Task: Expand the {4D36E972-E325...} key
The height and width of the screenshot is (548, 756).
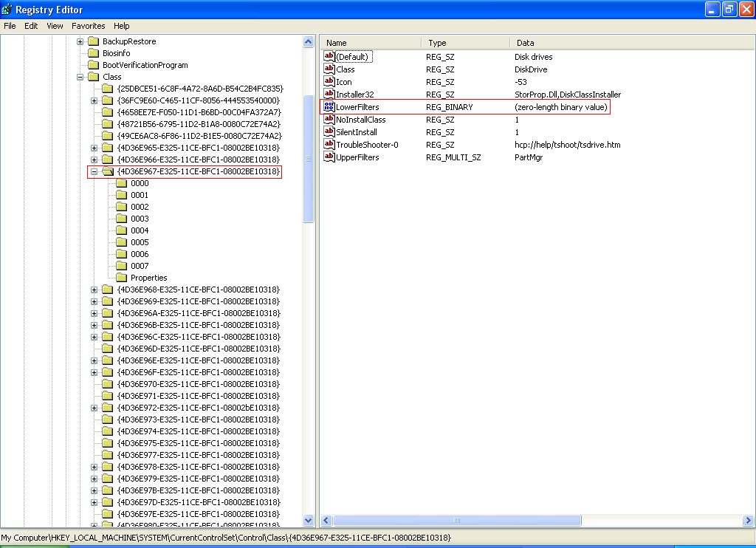Action: [94, 408]
